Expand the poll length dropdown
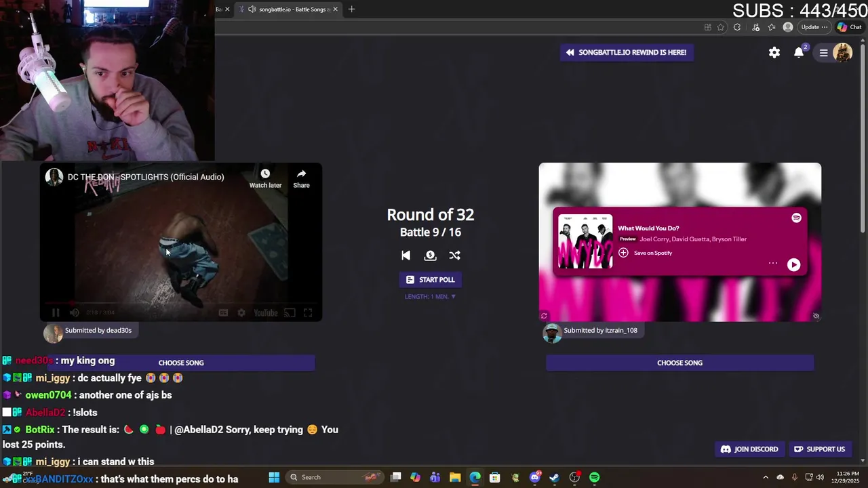This screenshot has width=868, height=488. click(x=430, y=296)
